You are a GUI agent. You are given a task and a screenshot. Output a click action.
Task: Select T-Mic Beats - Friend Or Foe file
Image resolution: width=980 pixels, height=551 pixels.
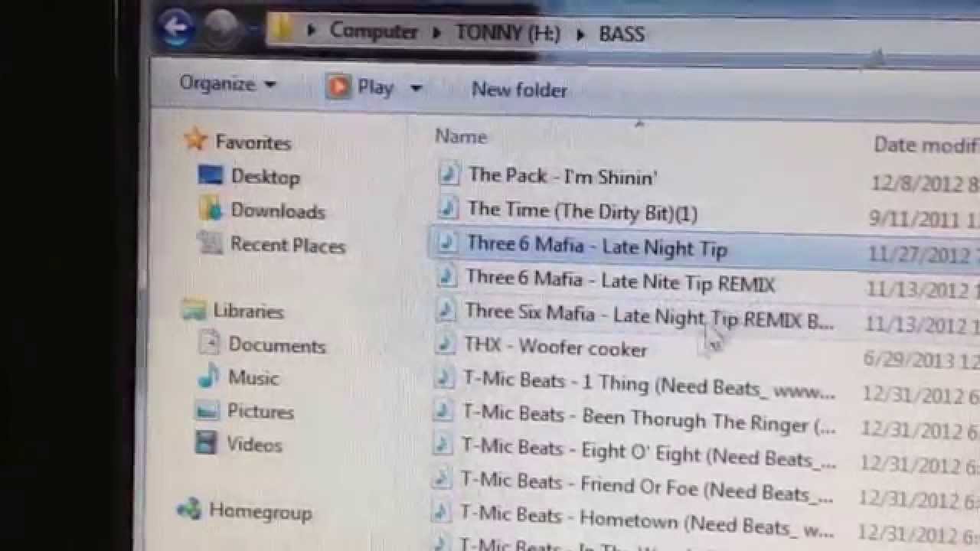click(x=647, y=487)
